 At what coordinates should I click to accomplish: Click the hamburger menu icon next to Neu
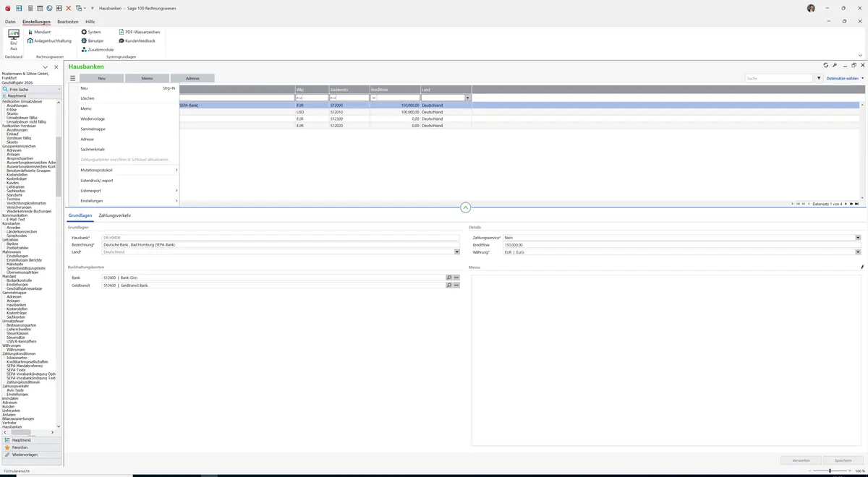72,78
